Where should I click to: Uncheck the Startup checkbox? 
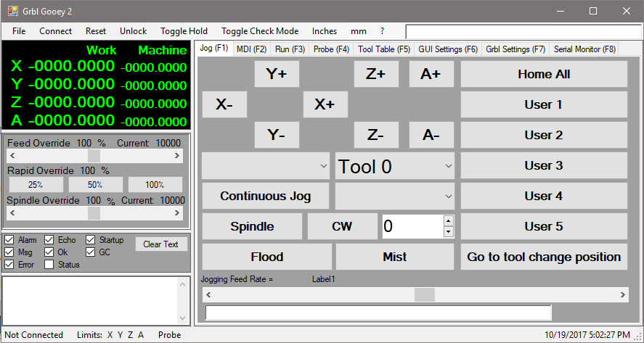click(90, 239)
